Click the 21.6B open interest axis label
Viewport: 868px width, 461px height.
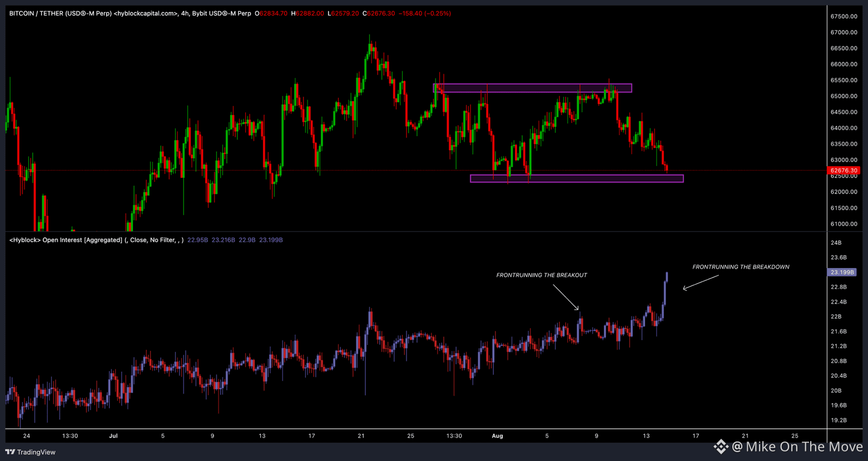coord(839,331)
